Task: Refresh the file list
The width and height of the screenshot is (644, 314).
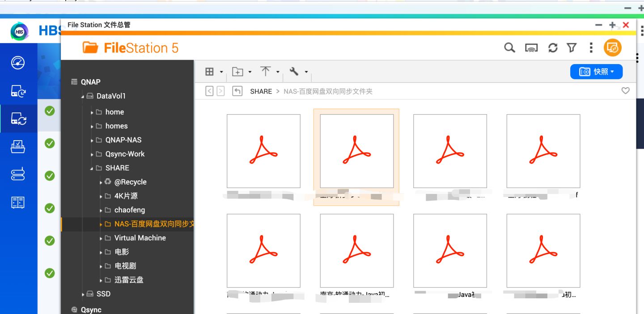Action: [553, 48]
